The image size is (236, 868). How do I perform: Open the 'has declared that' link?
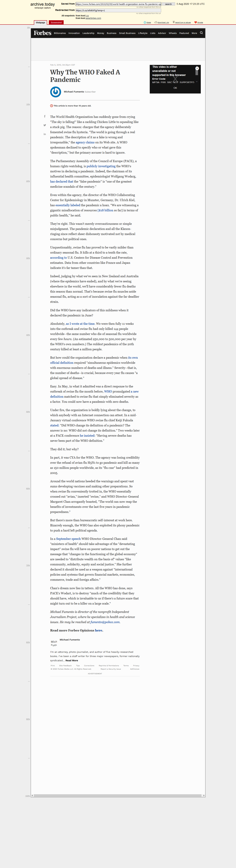tap(62, 182)
